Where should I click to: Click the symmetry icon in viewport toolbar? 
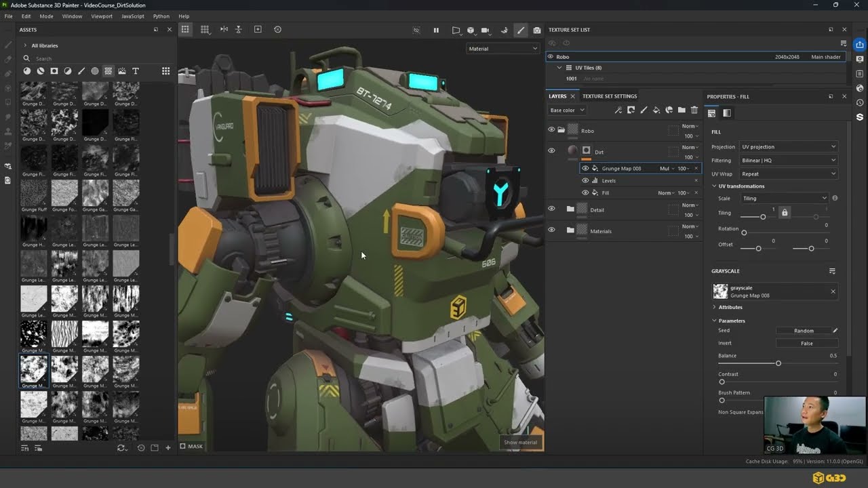[x=224, y=30]
